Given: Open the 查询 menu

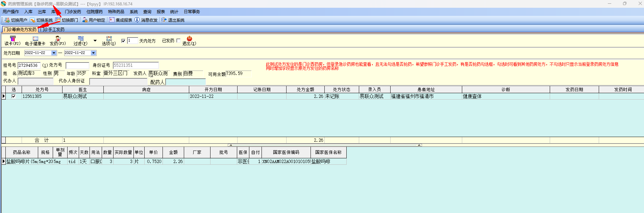Looking at the screenshot, I should [x=147, y=12].
